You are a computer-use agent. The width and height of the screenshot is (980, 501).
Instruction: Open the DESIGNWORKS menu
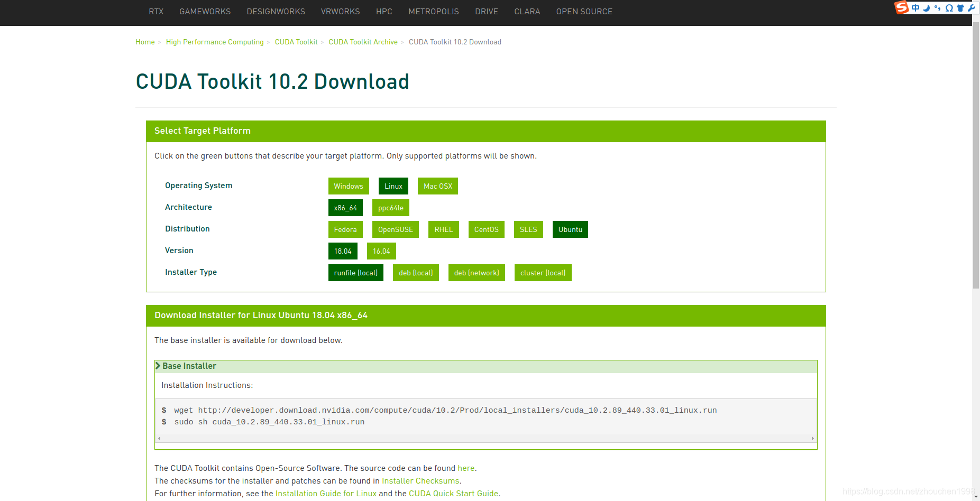coord(276,12)
